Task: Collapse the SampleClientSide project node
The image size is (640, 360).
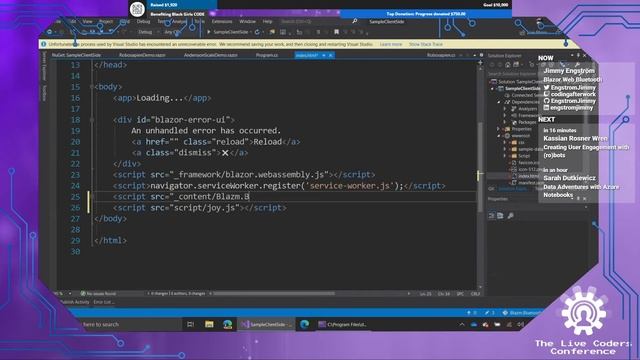Action: tap(493, 89)
